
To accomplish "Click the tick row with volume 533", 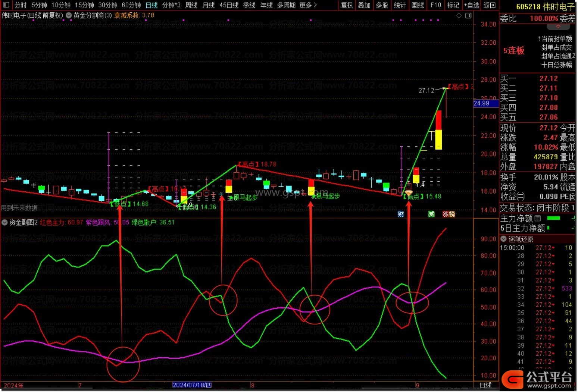I will tap(537, 288).
